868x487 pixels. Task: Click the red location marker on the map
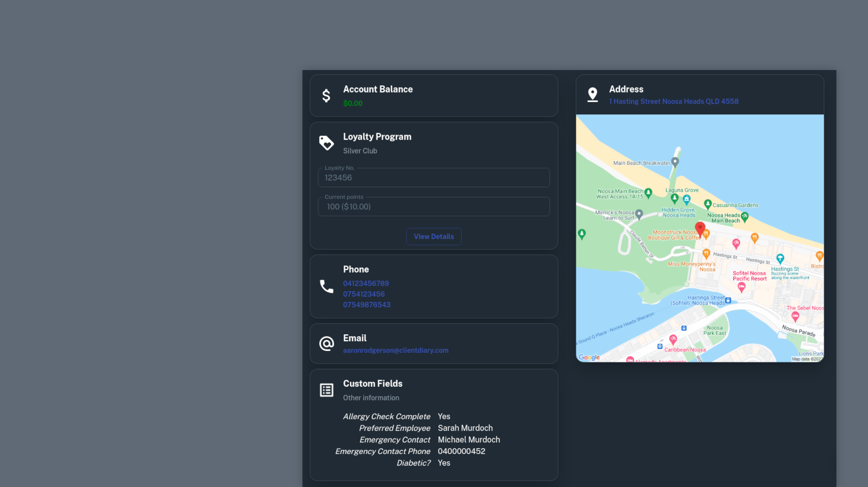[700, 228]
